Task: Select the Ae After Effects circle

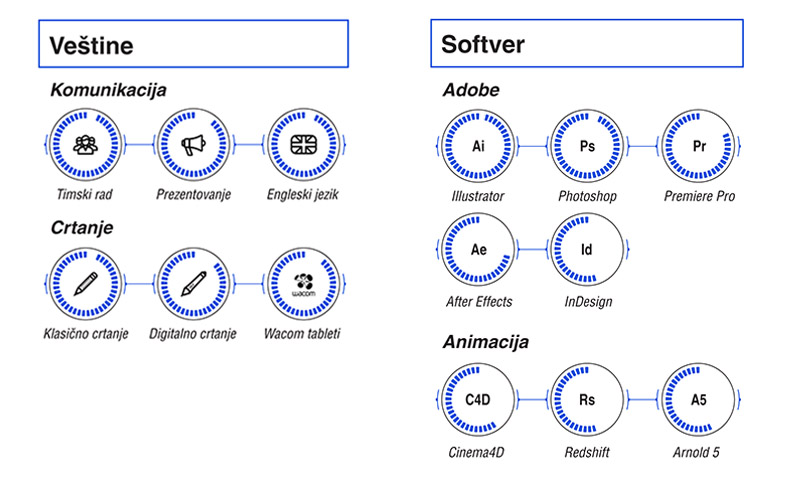Action: [478, 249]
